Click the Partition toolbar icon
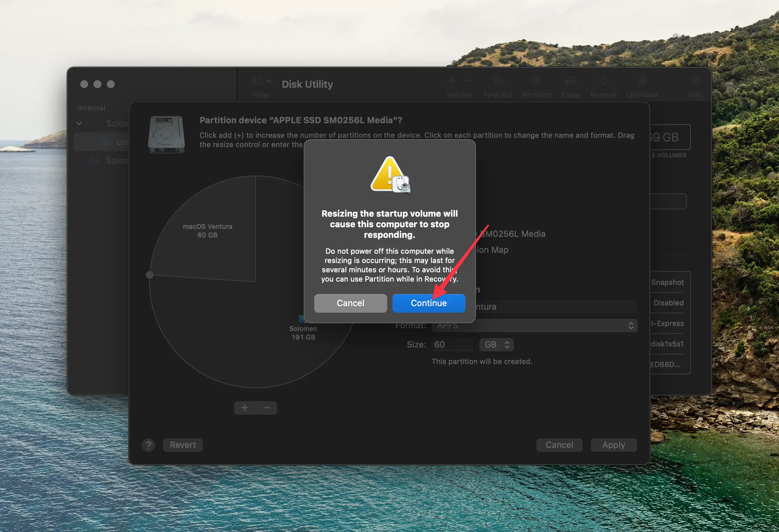Screen dimensions: 779x532 click(x=536, y=81)
